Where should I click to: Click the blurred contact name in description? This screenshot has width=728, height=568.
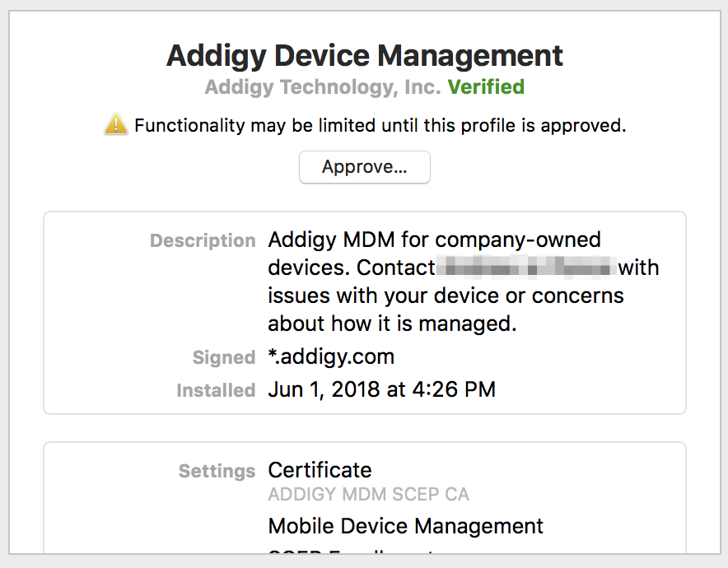[526, 268]
